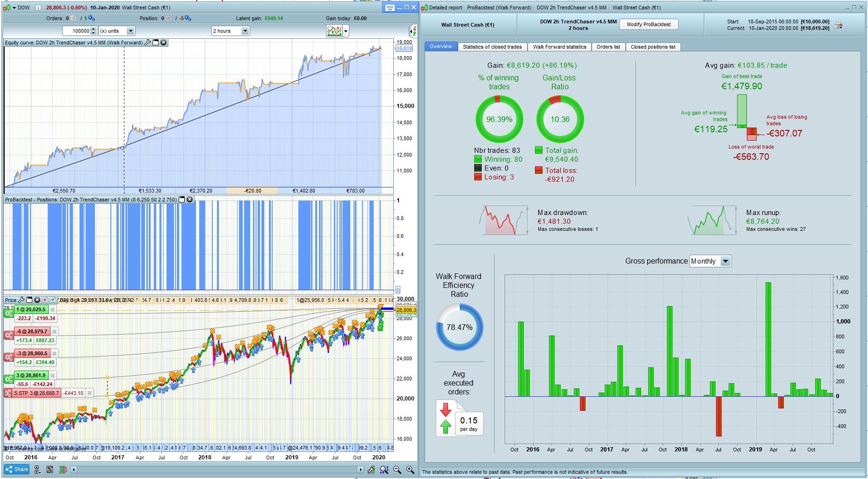The height and width of the screenshot is (479, 868).
Task: Open settings gear for -3 @ 28,960.5 position
Action: [9, 357]
